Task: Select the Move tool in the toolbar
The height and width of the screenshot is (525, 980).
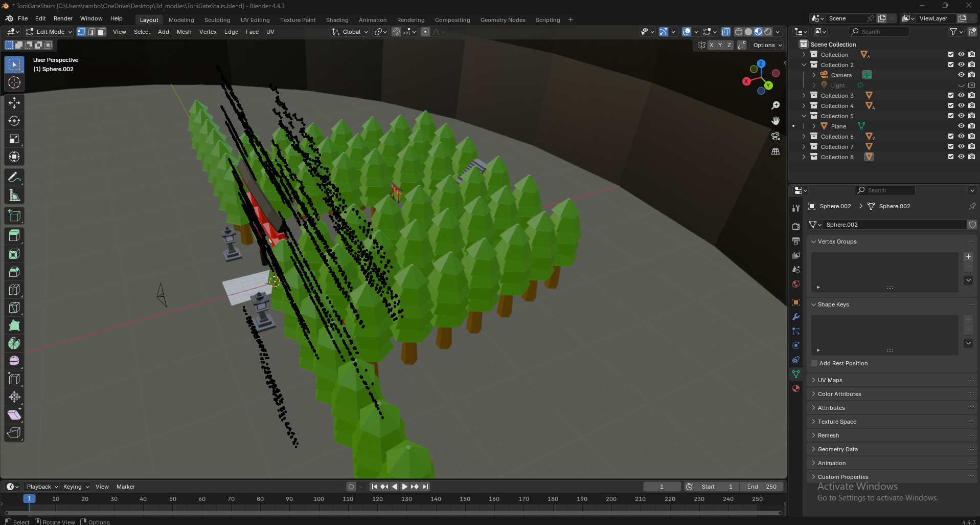Action: pos(14,103)
